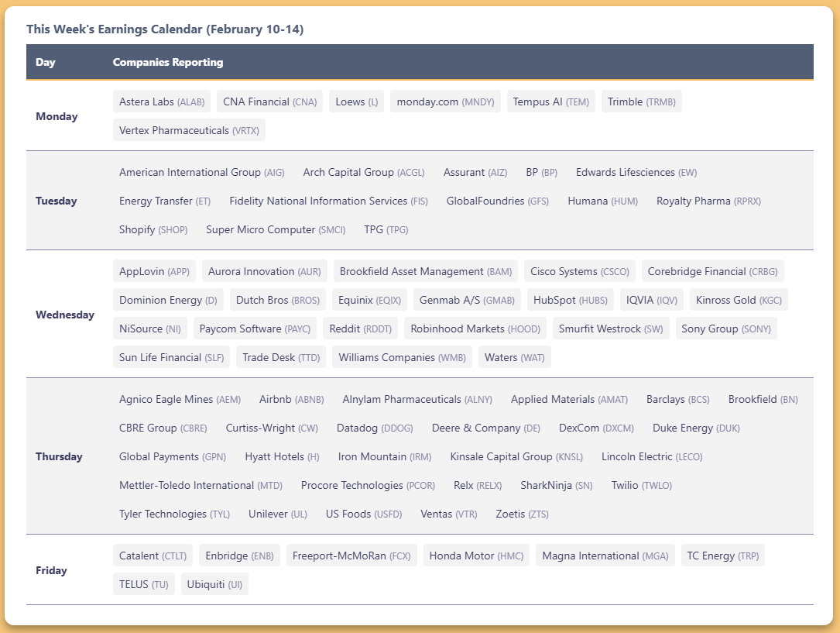This screenshot has height=633, width=840.
Task: Select monday.com (MNDY) company tag
Action: click(x=445, y=101)
